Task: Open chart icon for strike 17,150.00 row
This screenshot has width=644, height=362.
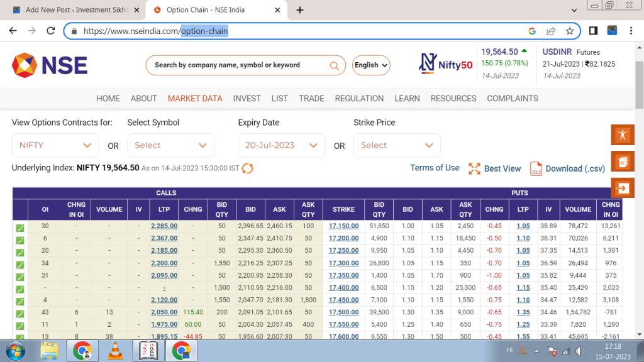Action: click(19, 228)
